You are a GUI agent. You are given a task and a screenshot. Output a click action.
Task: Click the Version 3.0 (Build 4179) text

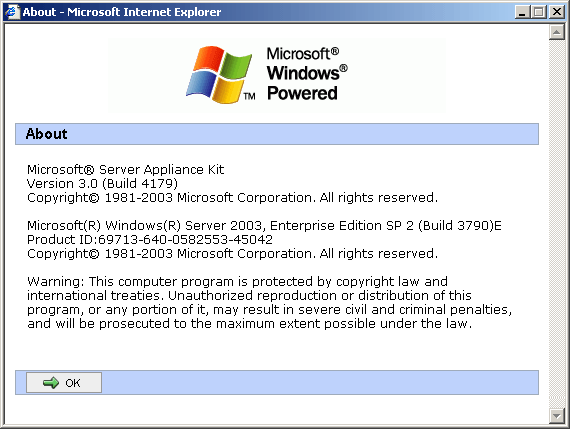click(x=102, y=184)
